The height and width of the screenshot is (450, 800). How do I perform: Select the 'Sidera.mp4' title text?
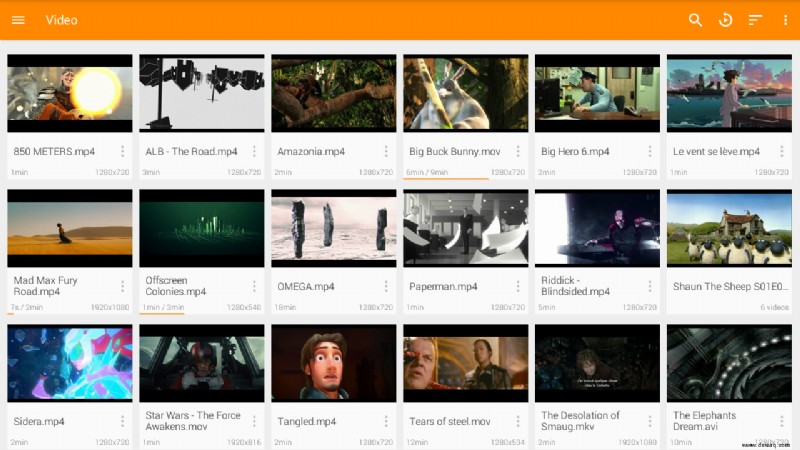pyautogui.click(x=39, y=421)
